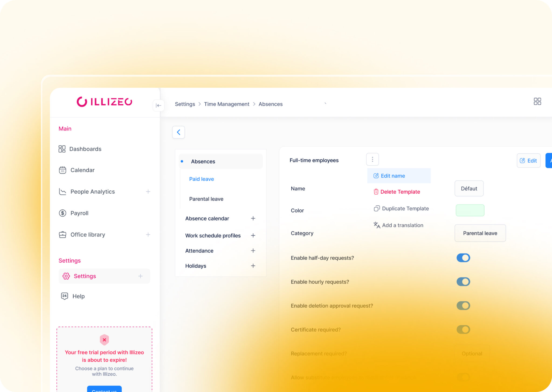552x392 pixels.
Task: Select Delete Template menu option
Action: click(x=400, y=192)
